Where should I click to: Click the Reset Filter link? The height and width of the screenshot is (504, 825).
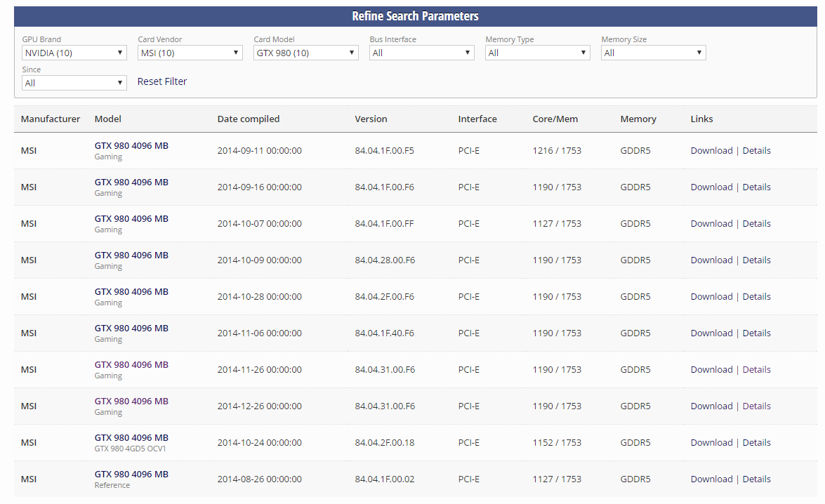tap(162, 81)
